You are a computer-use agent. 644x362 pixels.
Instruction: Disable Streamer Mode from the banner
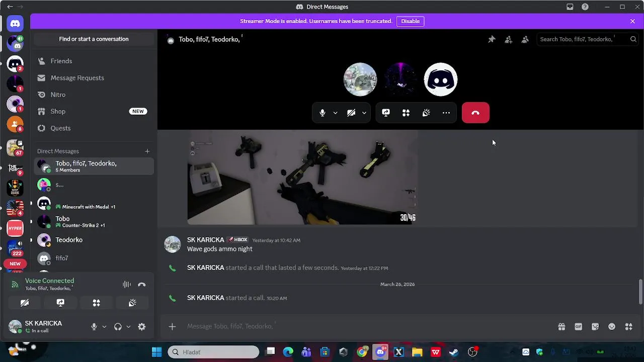(x=410, y=21)
